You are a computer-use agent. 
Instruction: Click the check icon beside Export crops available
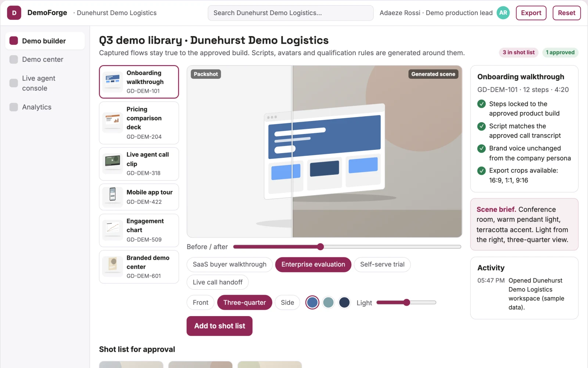[481, 171]
